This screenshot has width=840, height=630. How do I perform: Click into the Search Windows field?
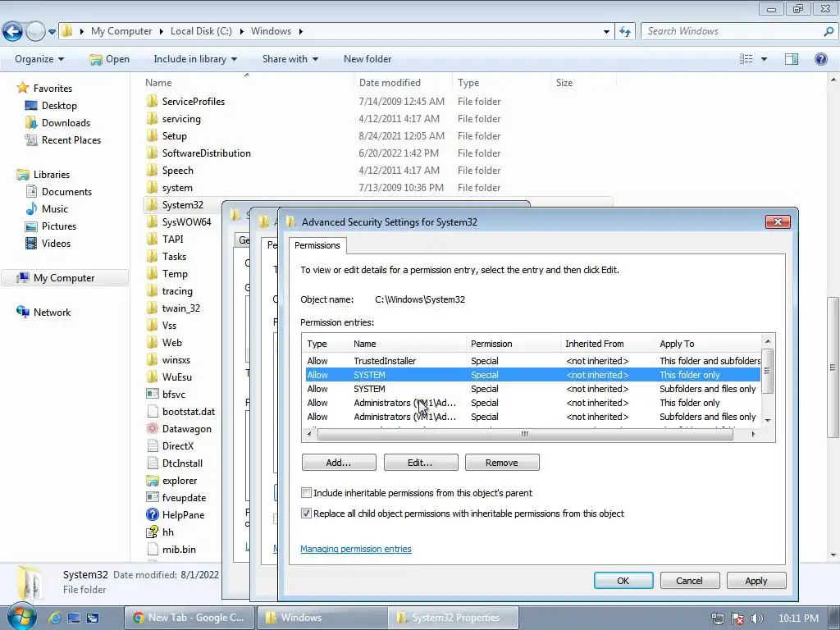pos(733,31)
